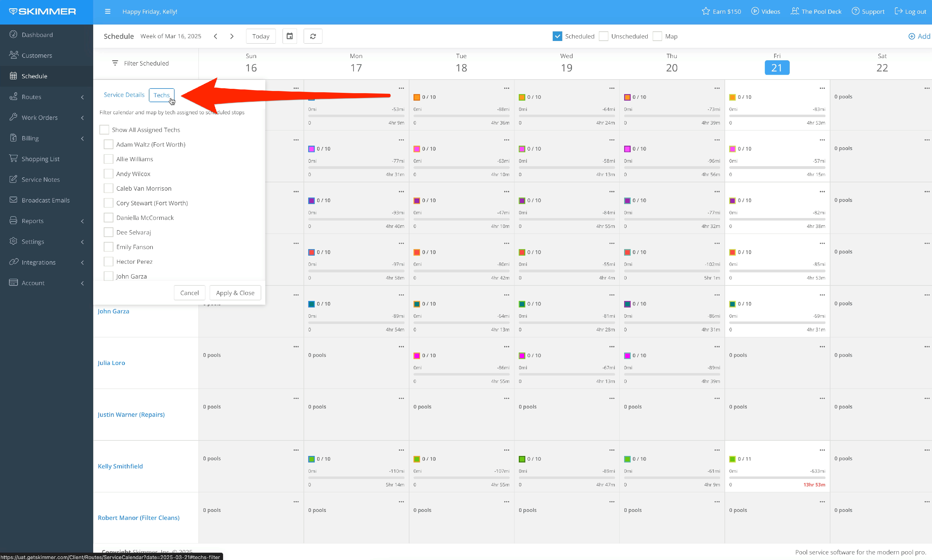Screen dimensions: 932x560
Task: Click the refresh schedule icon
Action: point(313,36)
